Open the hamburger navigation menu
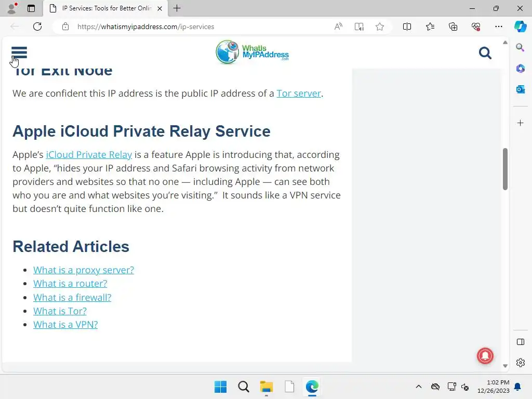Screen dimensions: 532x399 tap(19, 52)
